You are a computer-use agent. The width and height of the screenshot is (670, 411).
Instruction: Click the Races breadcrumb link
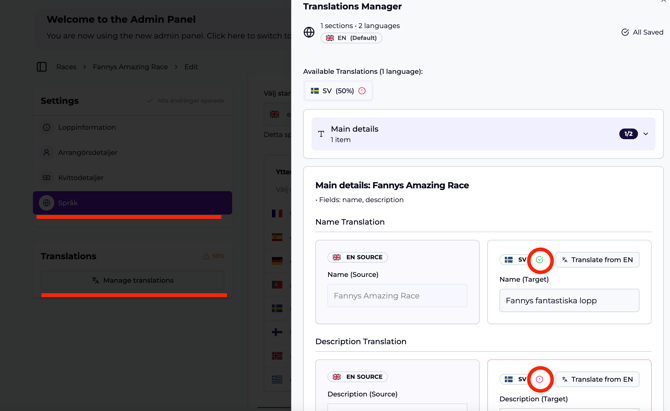tap(66, 67)
